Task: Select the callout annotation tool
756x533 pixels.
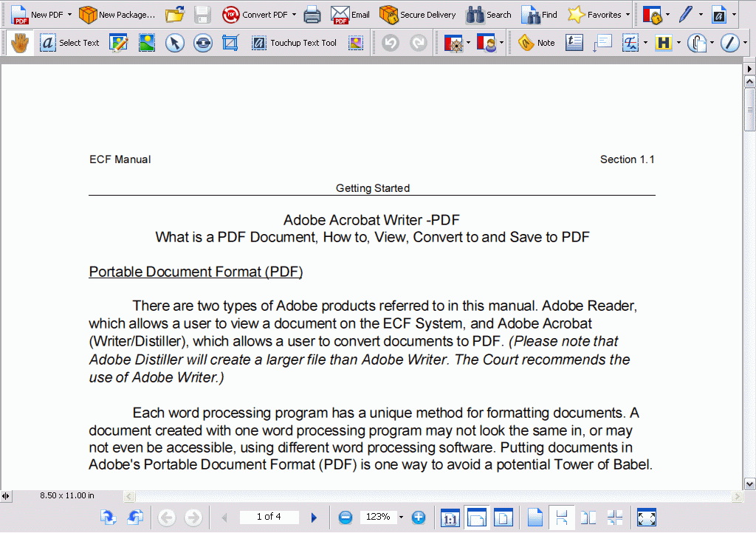Action: point(602,43)
